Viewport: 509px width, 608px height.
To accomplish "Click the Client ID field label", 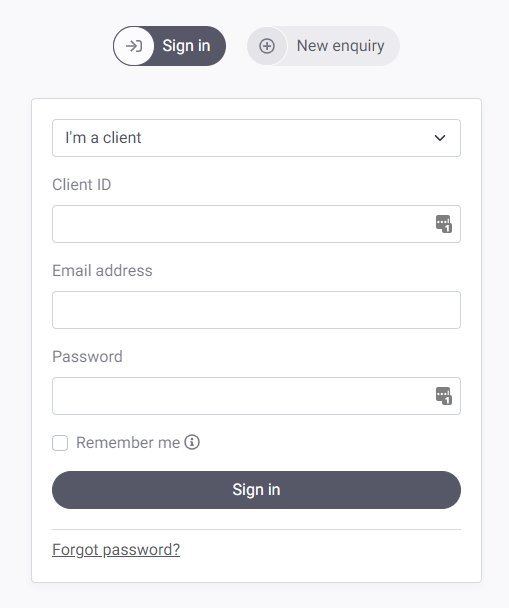I will click(x=82, y=185).
